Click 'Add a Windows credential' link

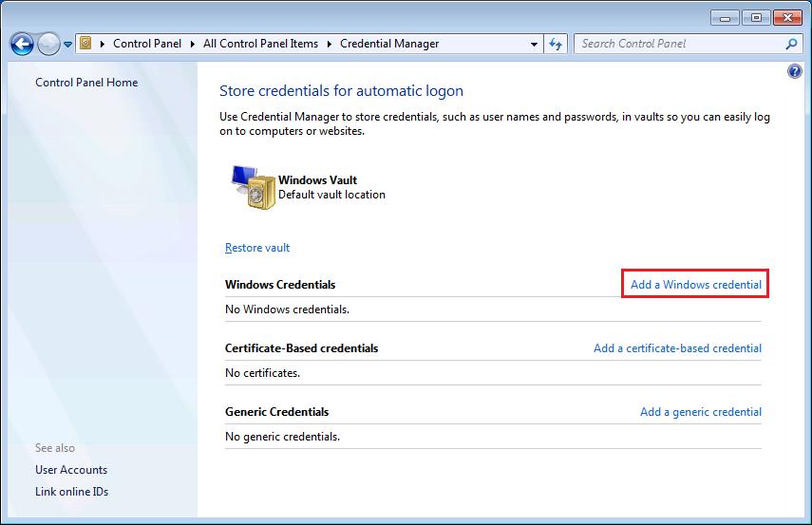(695, 285)
